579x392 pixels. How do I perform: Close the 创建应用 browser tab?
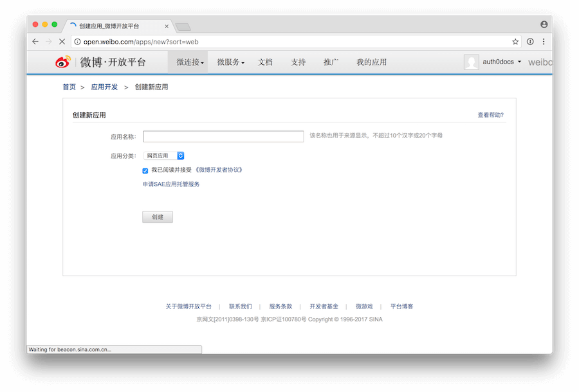[167, 26]
